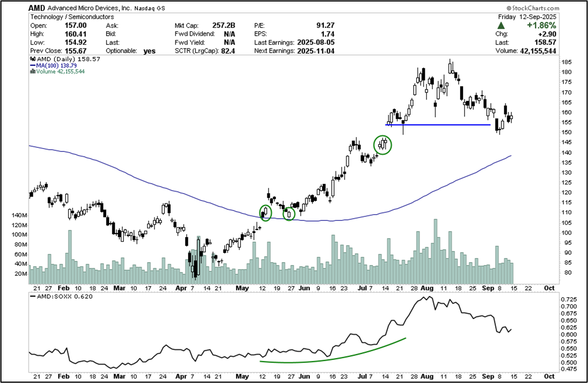Click the High value 160.41
Viewport: 588px width, 383px height.
tap(76, 34)
